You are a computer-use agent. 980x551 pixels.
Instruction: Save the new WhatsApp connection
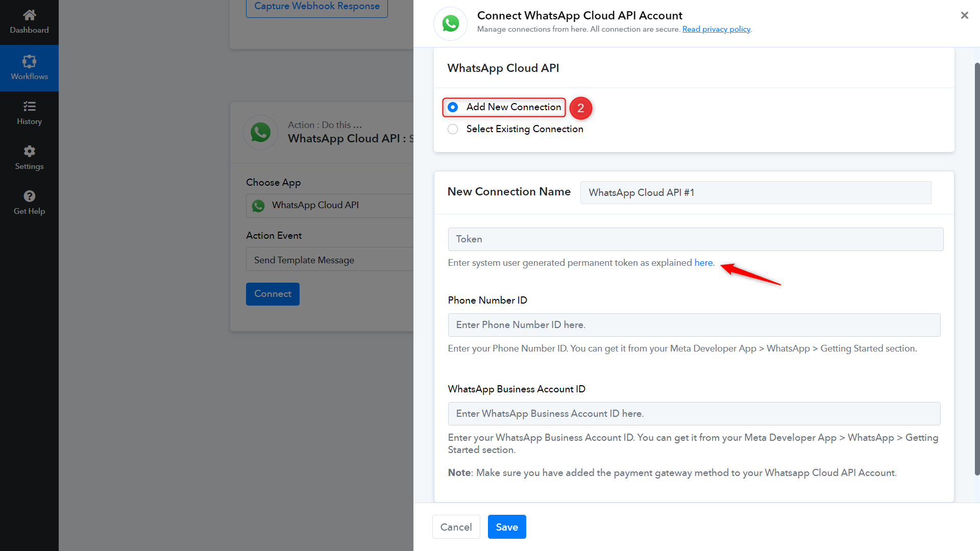[507, 527]
